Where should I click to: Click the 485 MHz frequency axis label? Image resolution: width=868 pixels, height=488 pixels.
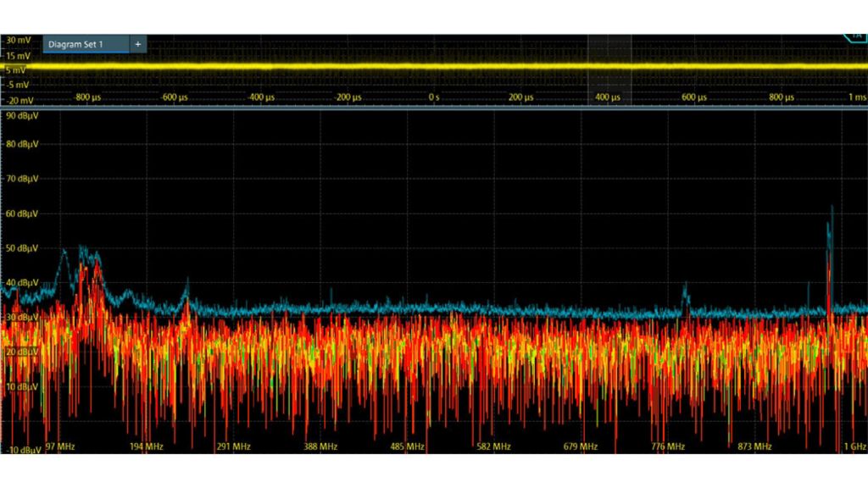point(408,446)
